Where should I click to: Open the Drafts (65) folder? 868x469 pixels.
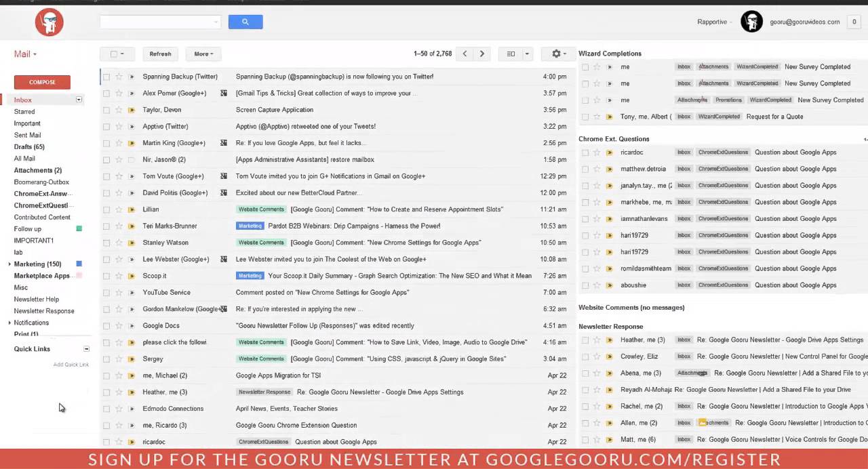pyautogui.click(x=29, y=147)
